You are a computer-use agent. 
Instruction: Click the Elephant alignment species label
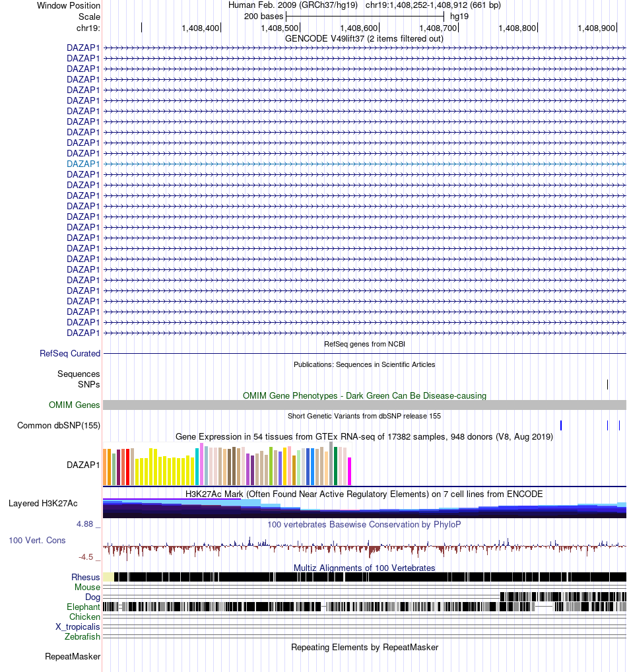pyautogui.click(x=83, y=607)
